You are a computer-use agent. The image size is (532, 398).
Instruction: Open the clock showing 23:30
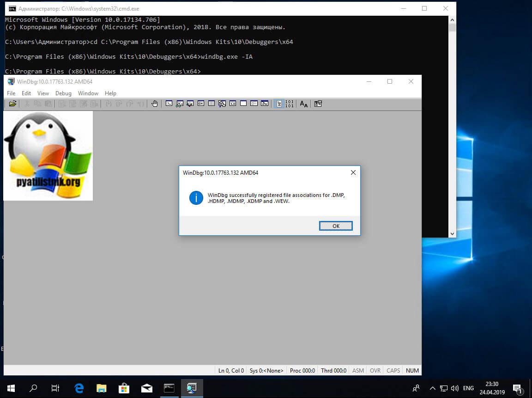(x=492, y=388)
